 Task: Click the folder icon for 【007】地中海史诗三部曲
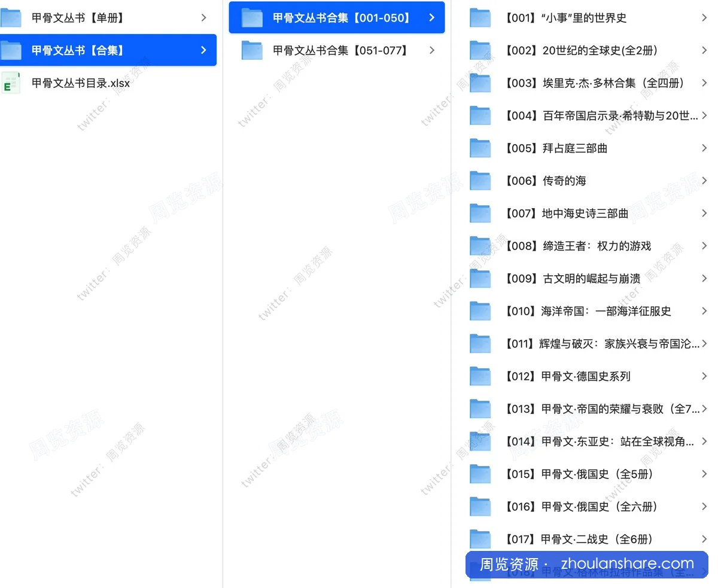coord(480,214)
